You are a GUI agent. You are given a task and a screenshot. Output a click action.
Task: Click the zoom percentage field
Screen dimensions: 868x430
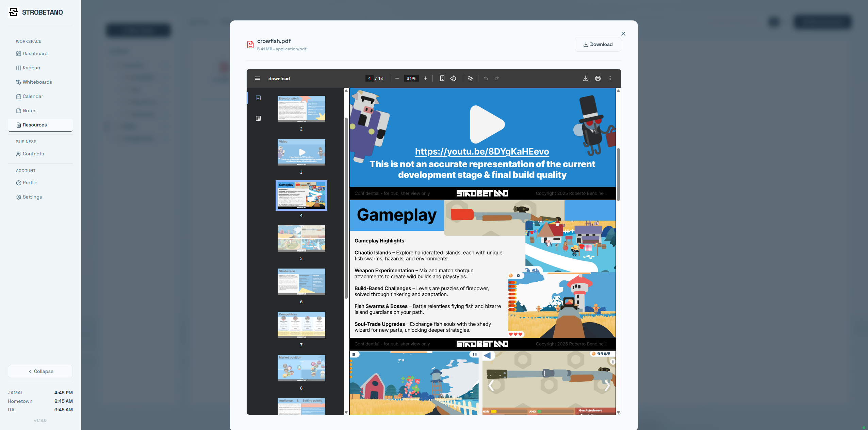coord(411,78)
